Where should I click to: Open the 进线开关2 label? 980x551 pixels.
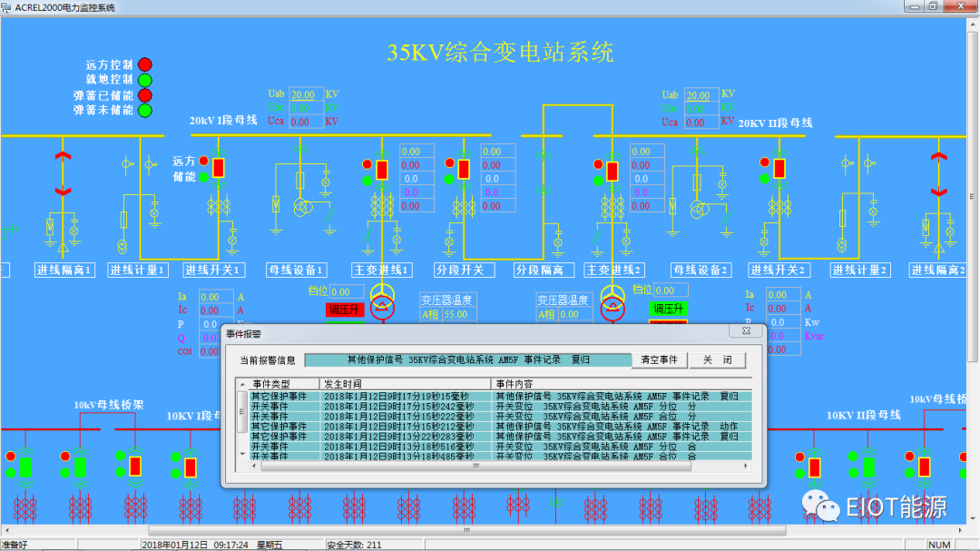click(x=779, y=271)
